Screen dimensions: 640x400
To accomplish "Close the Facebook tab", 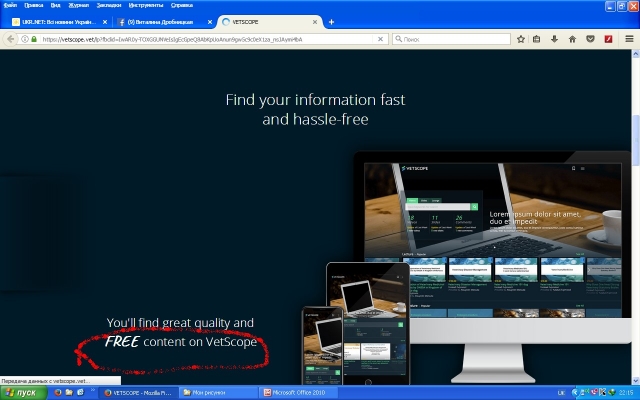I will pyautogui.click(x=210, y=22).
